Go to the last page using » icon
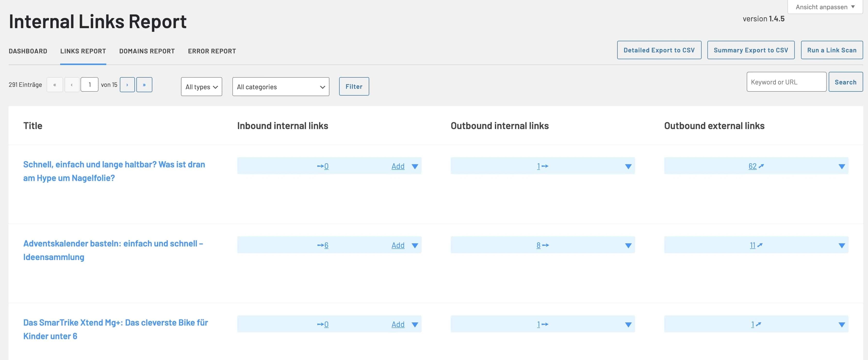Screen dimensions: 868x360 [x=144, y=85]
